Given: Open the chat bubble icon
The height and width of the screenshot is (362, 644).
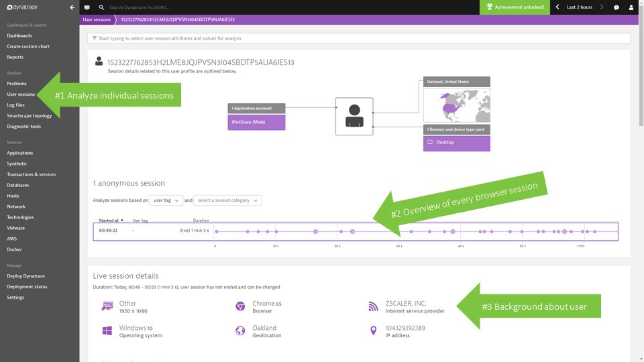Looking at the screenshot, I should pos(616,7).
